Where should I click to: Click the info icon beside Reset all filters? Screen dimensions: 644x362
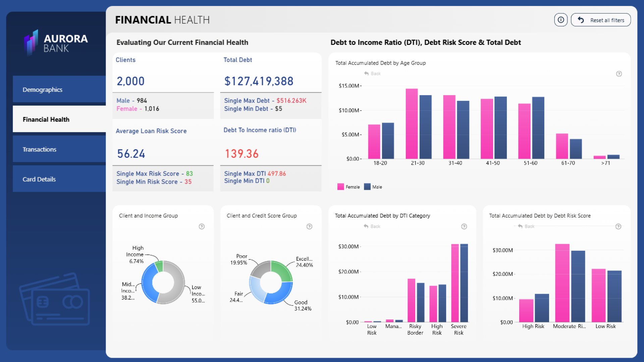560,20
